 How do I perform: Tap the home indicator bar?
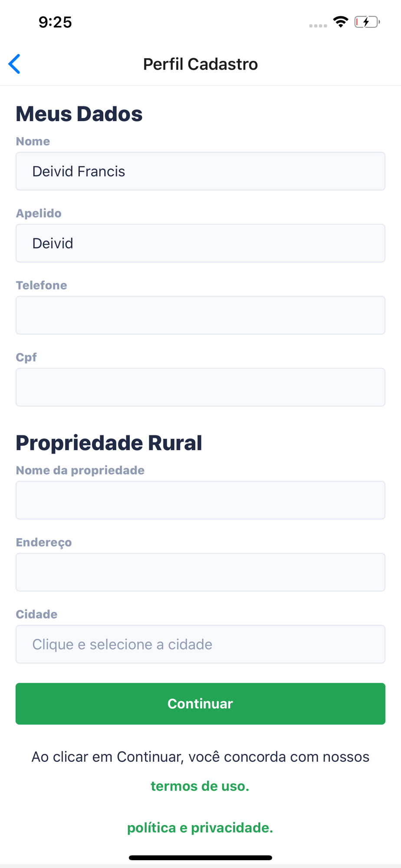pos(200,858)
